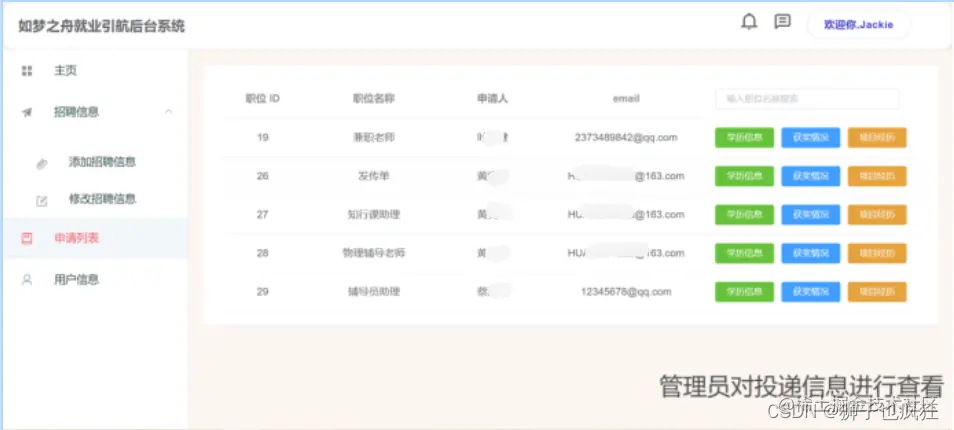Click the email column header
954x430 pixels.
625,99
